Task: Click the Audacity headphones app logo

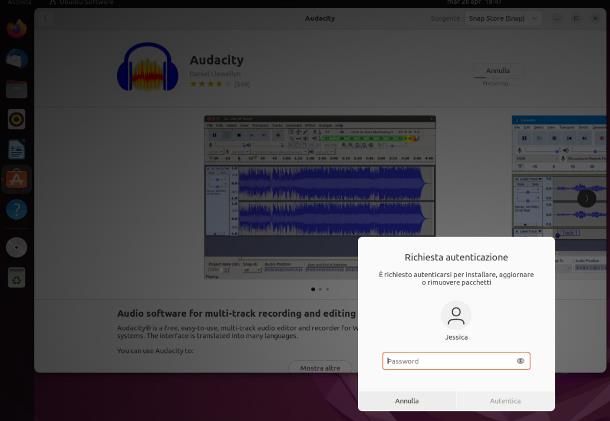Action: [x=147, y=67]
